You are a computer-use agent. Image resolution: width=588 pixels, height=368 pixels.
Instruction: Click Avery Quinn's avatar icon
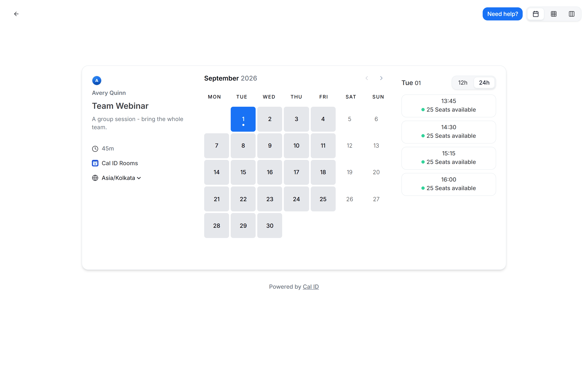97,80
